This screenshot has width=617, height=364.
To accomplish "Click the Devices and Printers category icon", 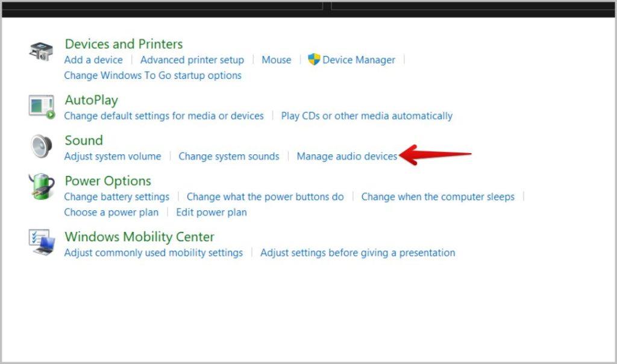I will pyautogui.click(x=41, y=52).
